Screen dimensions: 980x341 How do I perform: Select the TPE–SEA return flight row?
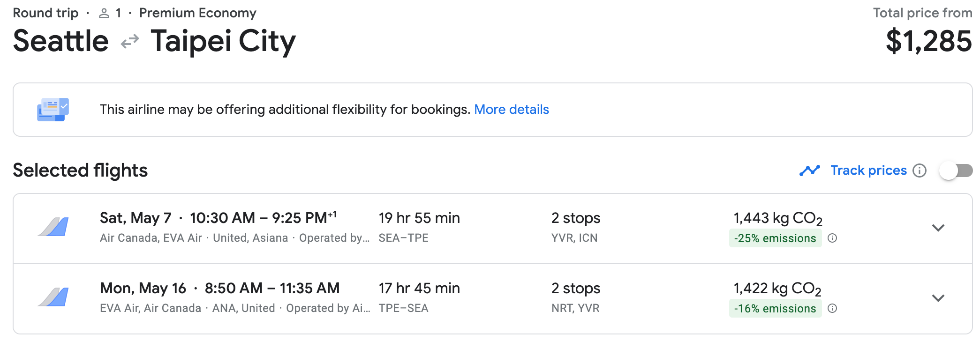[492, 299]
